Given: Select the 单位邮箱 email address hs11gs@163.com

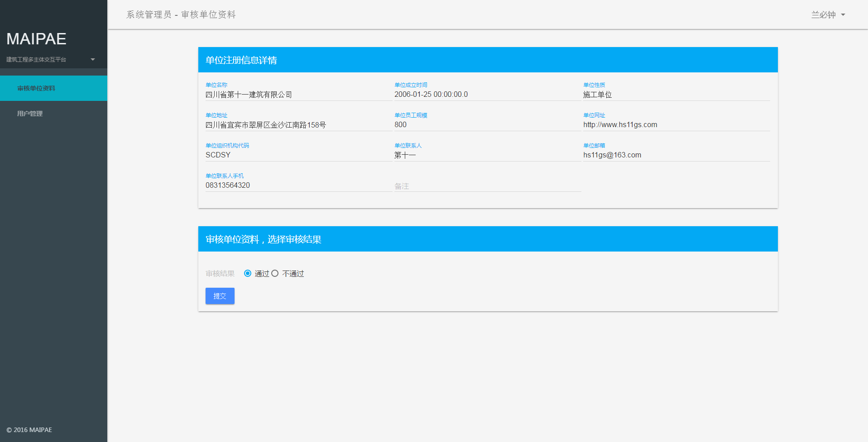Looking at the screenshot, I should pyautogui.click(x=612, y=155).
